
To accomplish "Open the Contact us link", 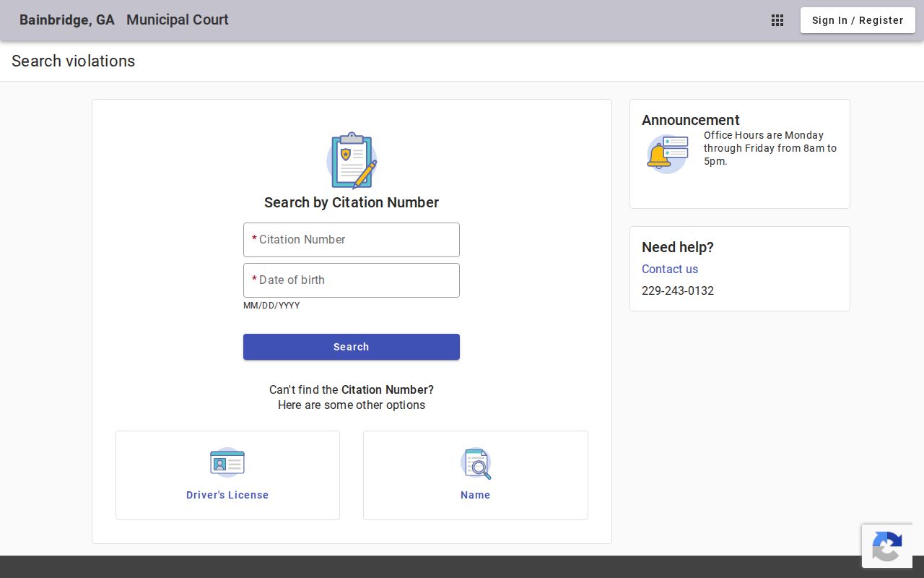I will pos(670,269).
